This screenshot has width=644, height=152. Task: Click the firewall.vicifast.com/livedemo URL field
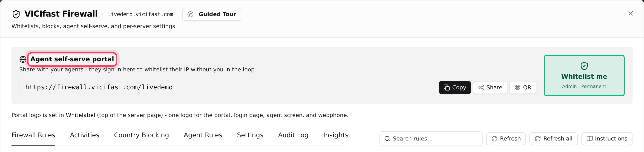click(227, 87)
